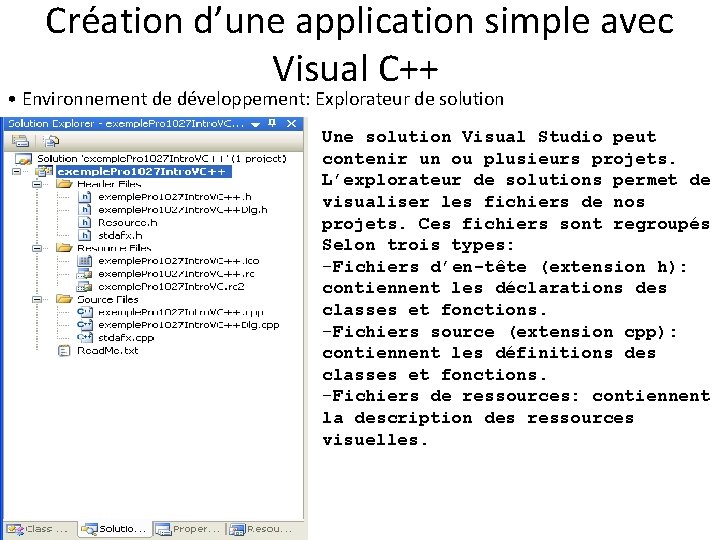Click header icon of exemplePro1027IntroVC++.h
The image size is (720, 540).
point(84,197)
